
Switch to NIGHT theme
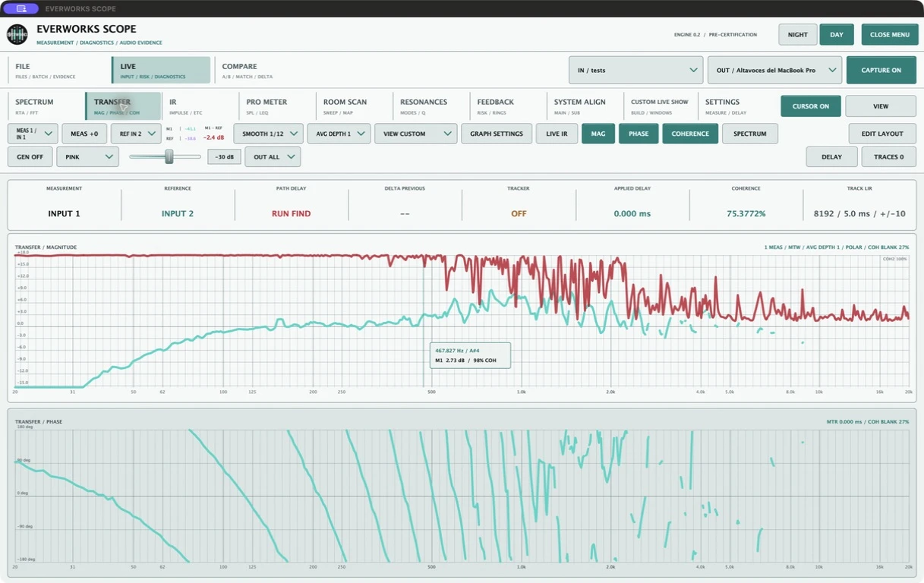click(x=797, y=34)
